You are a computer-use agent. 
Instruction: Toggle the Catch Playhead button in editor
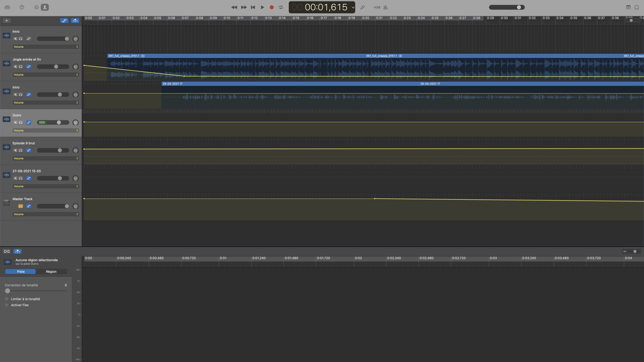[17, 251]
